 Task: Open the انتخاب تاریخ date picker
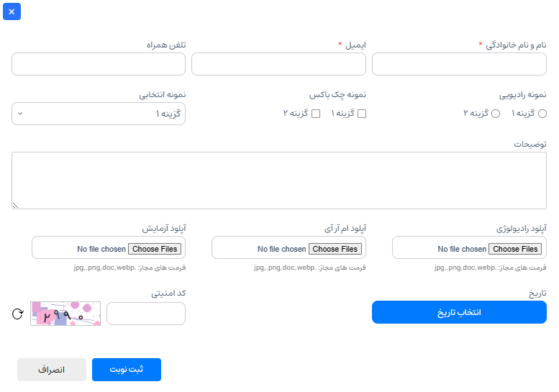point(459,312)
